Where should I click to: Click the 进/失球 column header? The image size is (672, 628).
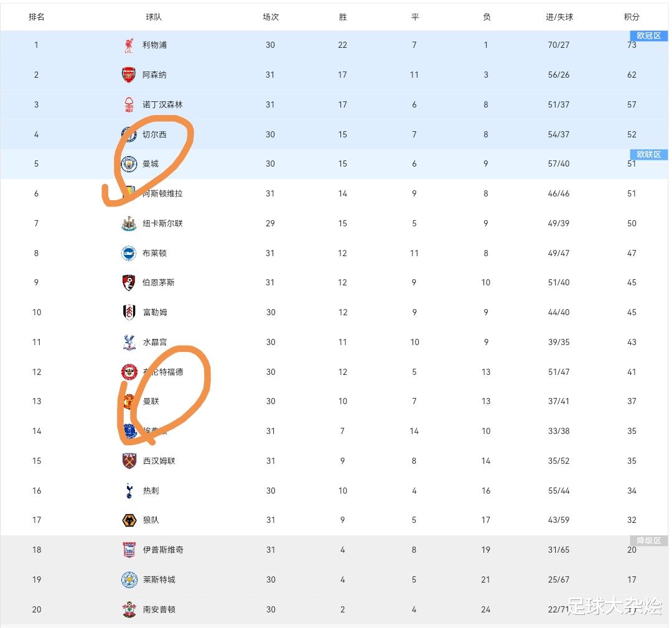click(559, 17)
